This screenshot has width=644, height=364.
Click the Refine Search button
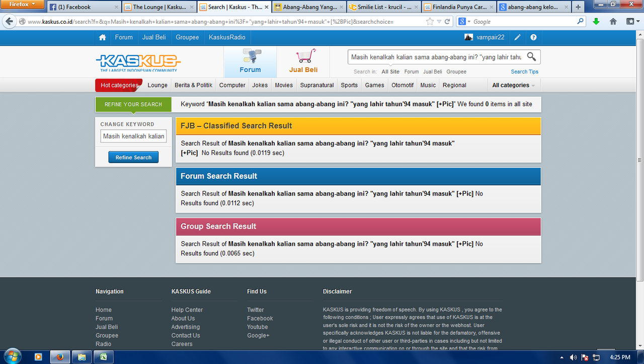click(133, 157)
